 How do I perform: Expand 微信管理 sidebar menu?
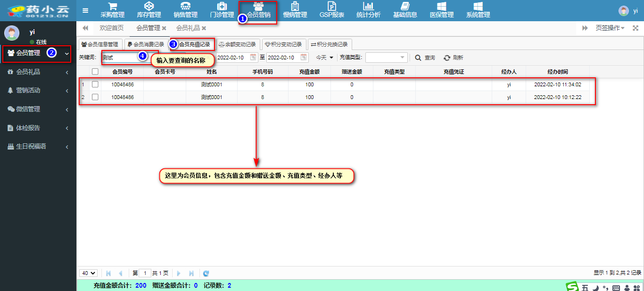click(x=38, y=109)
